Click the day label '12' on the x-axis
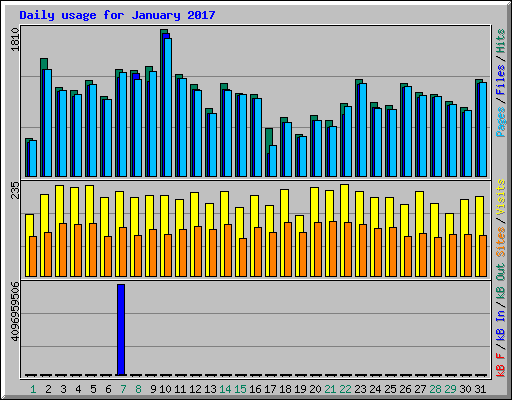The image size is (512, 400). (x=195, y=389)
